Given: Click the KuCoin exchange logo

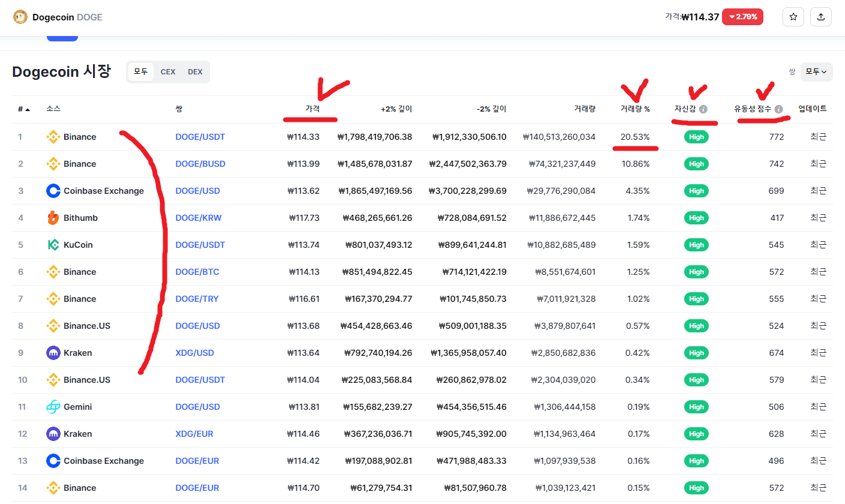Looking at the screenshot, I should [x=53, y=245].
